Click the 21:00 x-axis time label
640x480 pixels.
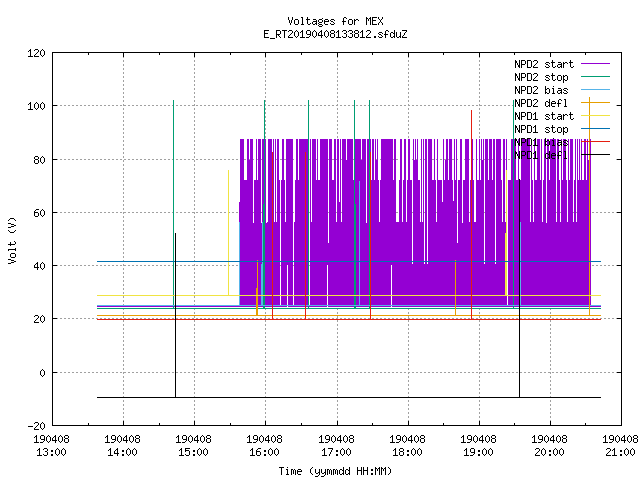pyautogui.click(x=620, y=452)
